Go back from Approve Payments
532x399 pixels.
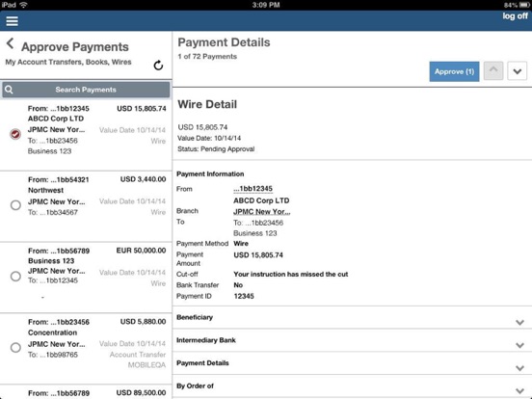(11, 43)
